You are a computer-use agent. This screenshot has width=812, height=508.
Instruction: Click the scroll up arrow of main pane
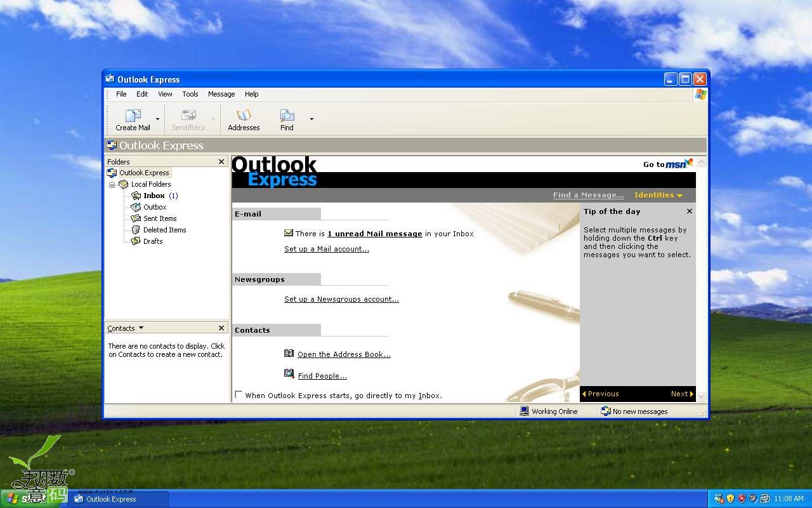tap(702, 162)
